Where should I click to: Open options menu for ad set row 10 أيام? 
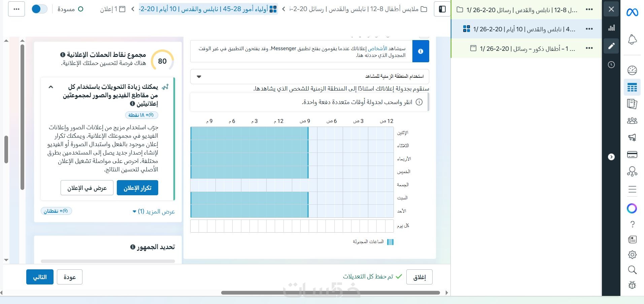(x=589, y=29)
